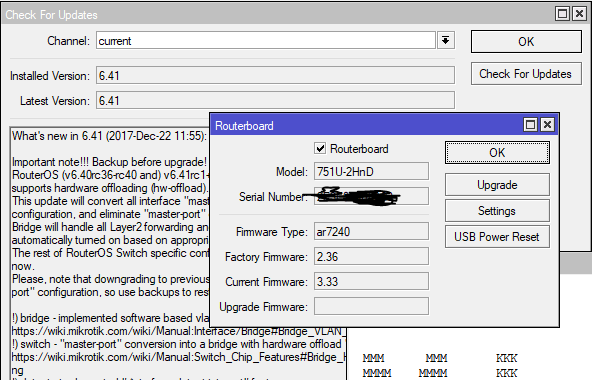Click the Routerboard dialog title bar
This screenshot has height=380, width=592.
click(x=366, y=125)
